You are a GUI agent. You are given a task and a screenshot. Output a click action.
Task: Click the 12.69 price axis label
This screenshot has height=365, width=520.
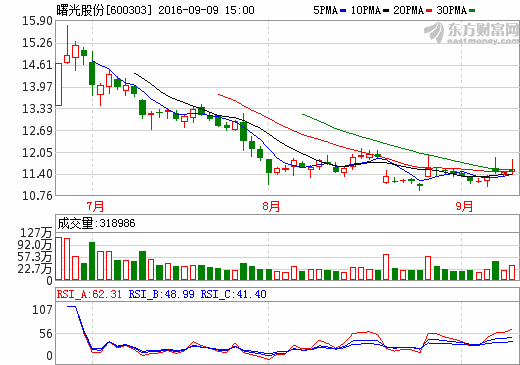pyautogui.click(x=37, y=130)
